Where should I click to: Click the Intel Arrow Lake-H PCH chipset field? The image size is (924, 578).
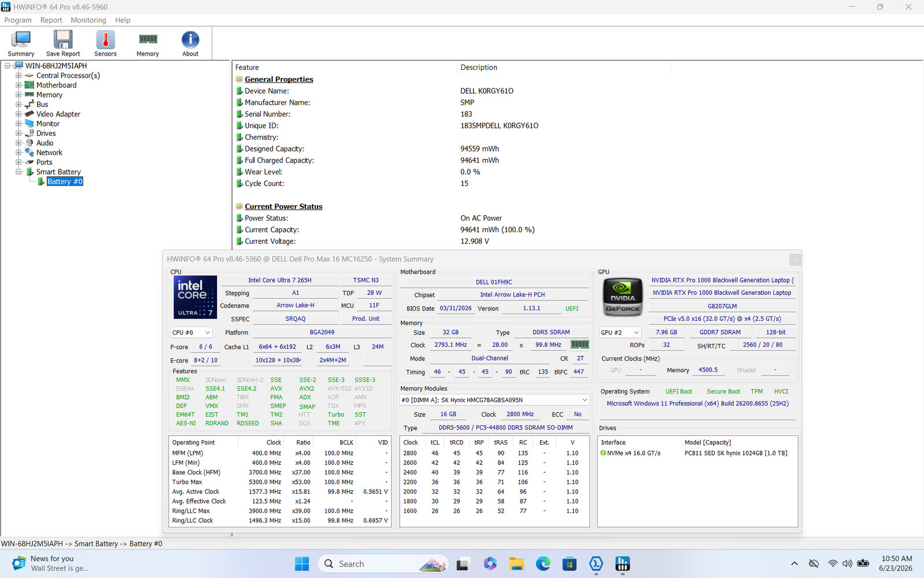[x=512, y=295]
